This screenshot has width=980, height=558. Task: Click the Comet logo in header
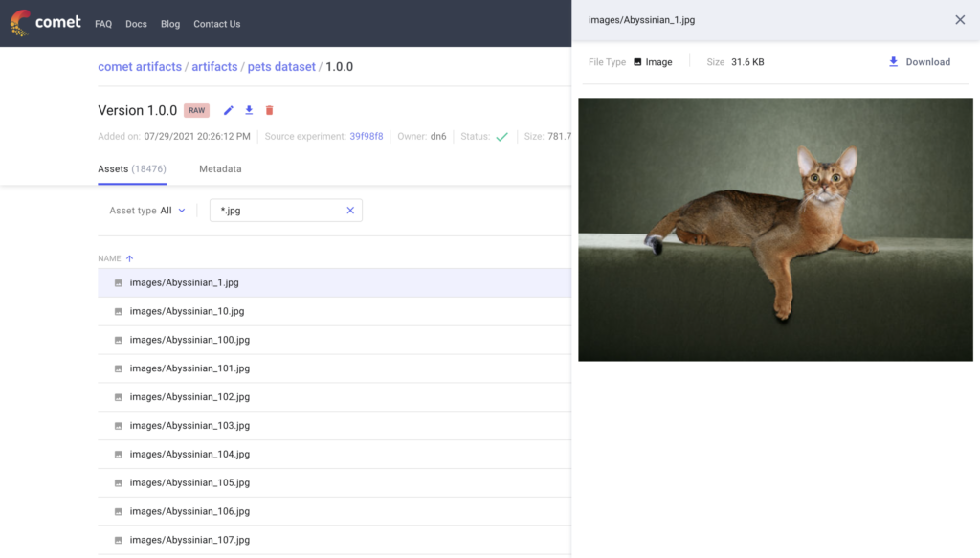[x=45, y=23]
